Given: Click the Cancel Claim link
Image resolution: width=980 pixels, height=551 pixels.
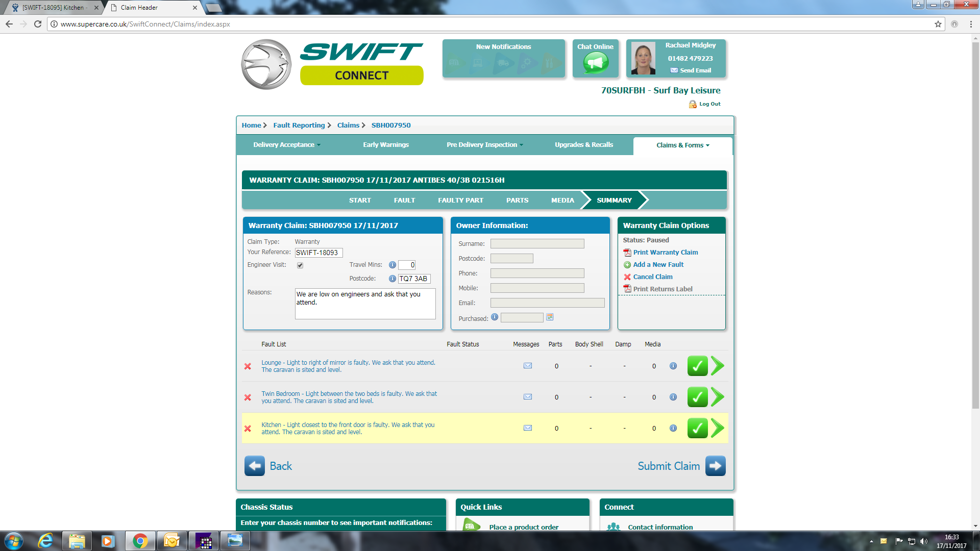Looking at the screenshot, I should click(652, 277).
